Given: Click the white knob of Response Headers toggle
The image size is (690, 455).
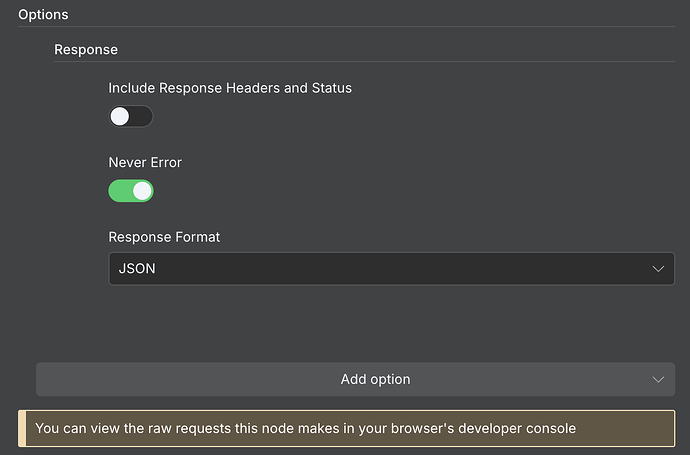Looking at the screenshot, I should coord(120,116).
